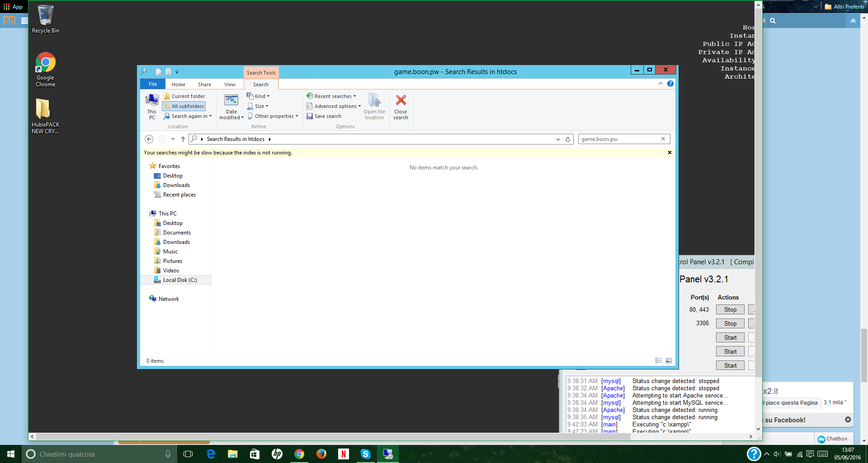Open Search again in dropdown
868x463 pixels.
188,116
